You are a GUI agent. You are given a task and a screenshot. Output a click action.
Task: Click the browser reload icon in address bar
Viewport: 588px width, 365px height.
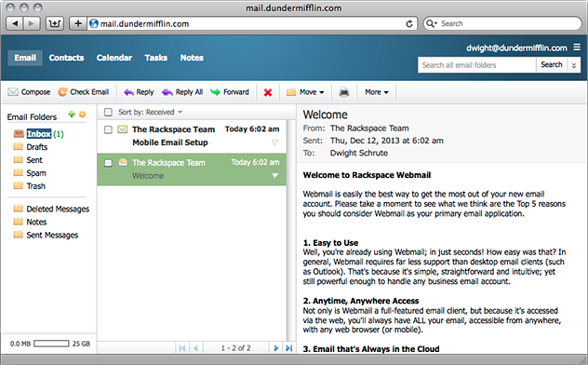[409, 24]
